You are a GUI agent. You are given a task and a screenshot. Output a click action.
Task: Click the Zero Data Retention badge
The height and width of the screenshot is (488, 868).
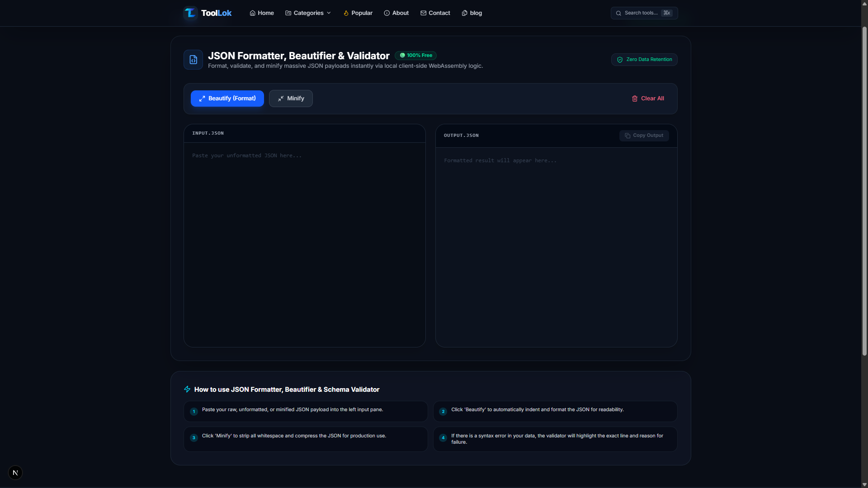tap(644, 60)
